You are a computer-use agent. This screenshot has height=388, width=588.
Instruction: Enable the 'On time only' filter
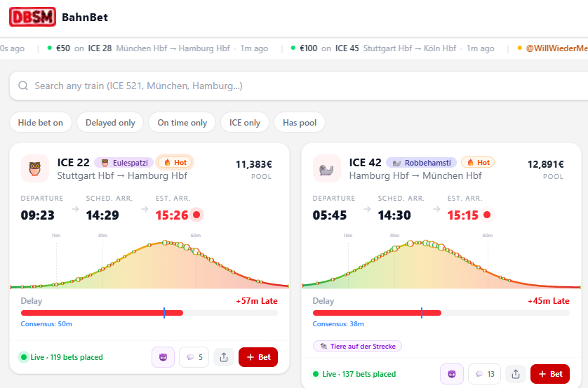pos(182,123)
